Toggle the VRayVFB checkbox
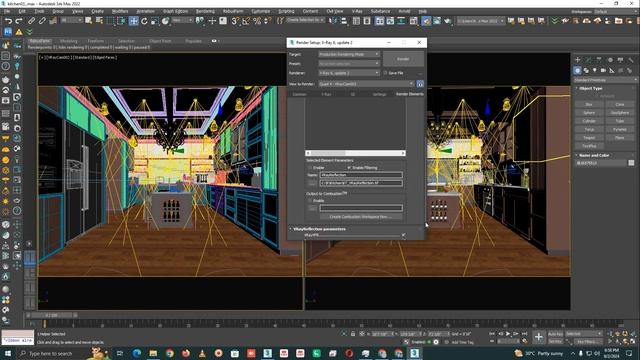 coord(403,235)
